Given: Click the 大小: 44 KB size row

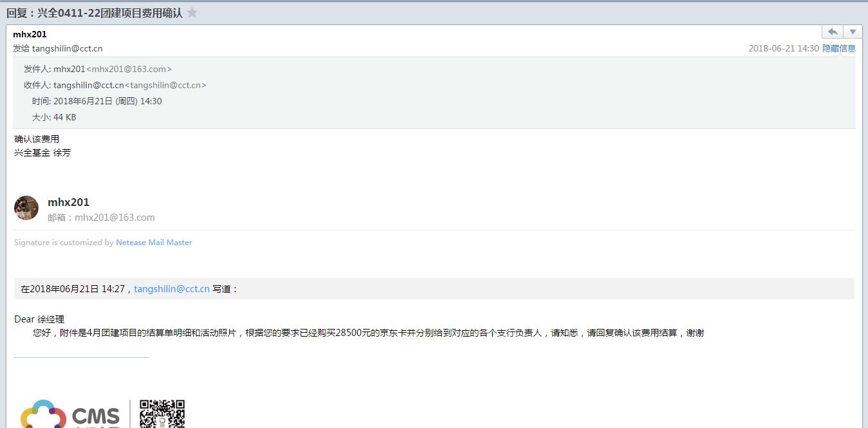Looking at the screenshot, I should [x=54, y=117].
